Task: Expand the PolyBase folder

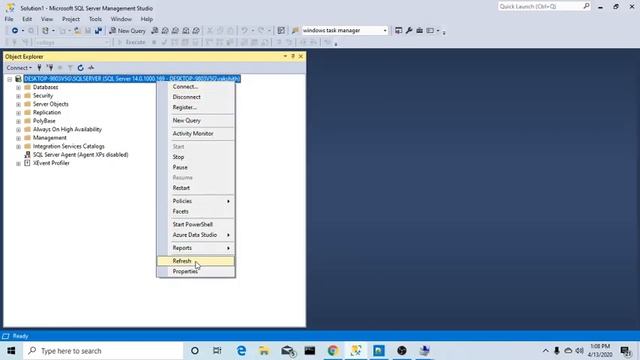Action: (18, 121)
